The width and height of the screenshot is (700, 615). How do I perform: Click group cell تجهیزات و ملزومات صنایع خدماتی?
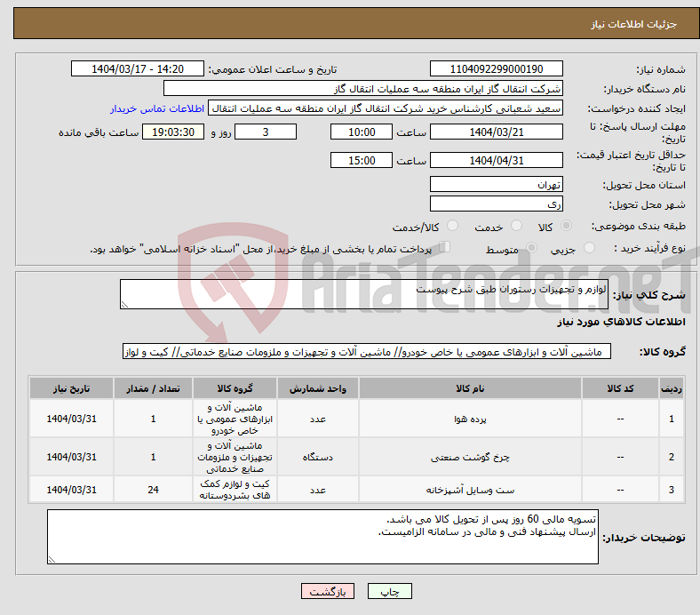coord(235,457)
